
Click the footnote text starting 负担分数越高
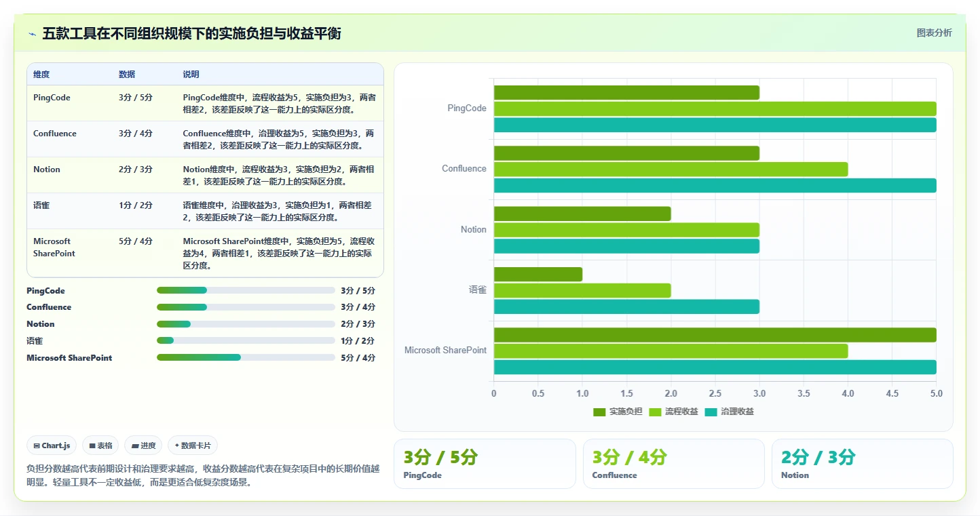tap(203, 475)
